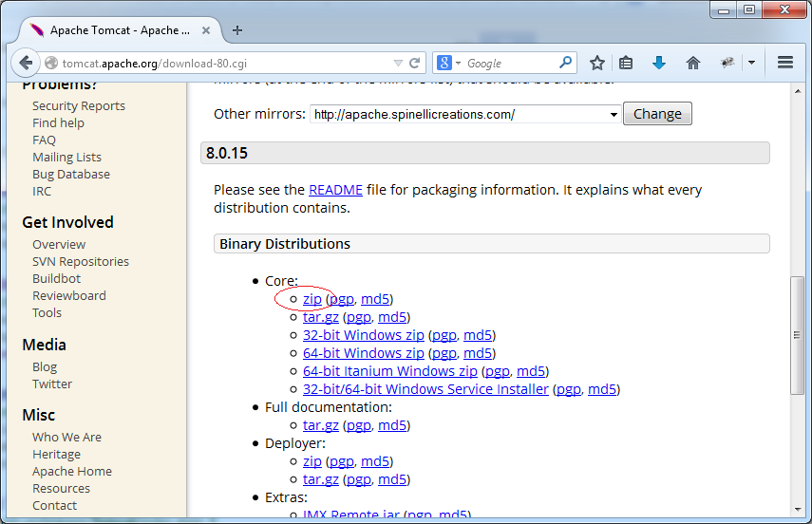Open the Heritage link
This screenshot has height=524, width=812.
pyautogui.click(x=56, y=454)
